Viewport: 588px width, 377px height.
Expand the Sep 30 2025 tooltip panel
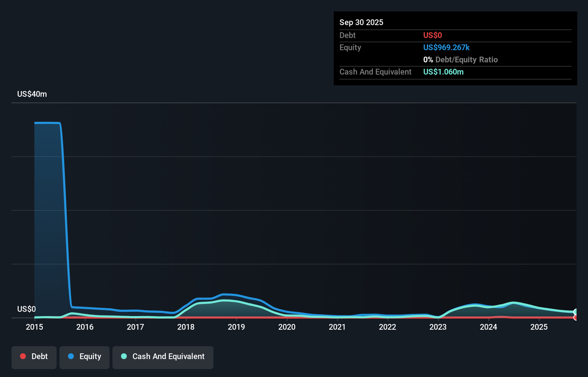(455, 22)
